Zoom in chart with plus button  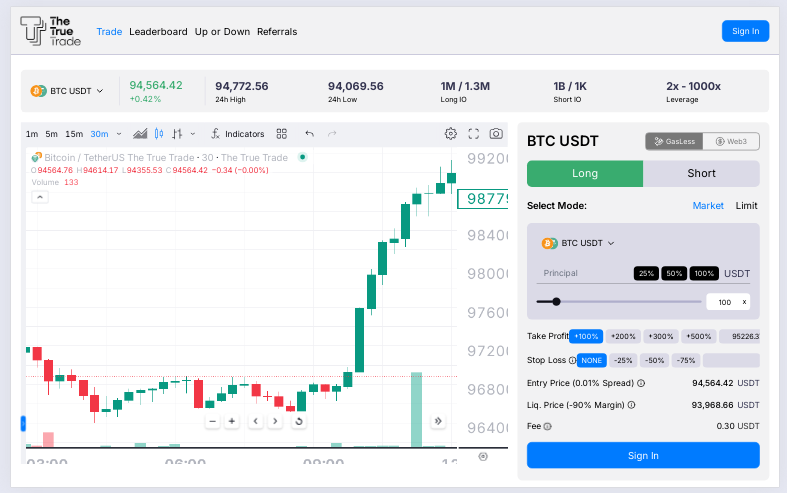pyautogui.click(x=232, y=421)
